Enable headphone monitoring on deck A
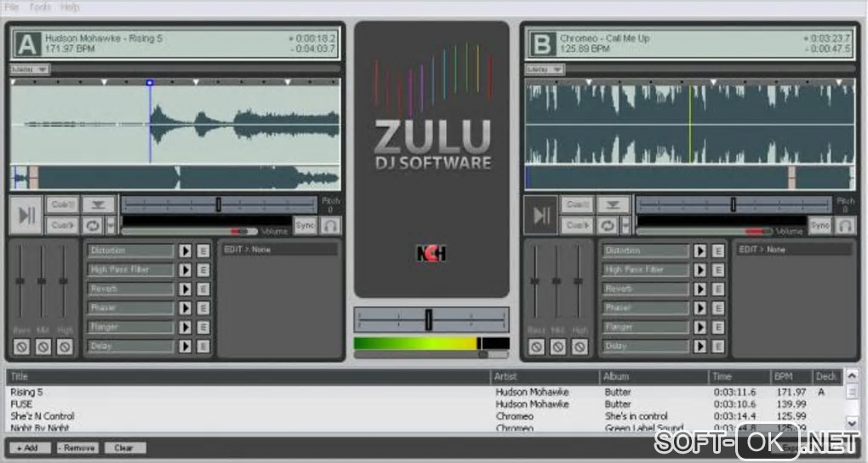Image resolution: width=868 pixels, height=463 pixels. (x=330, y=226)
